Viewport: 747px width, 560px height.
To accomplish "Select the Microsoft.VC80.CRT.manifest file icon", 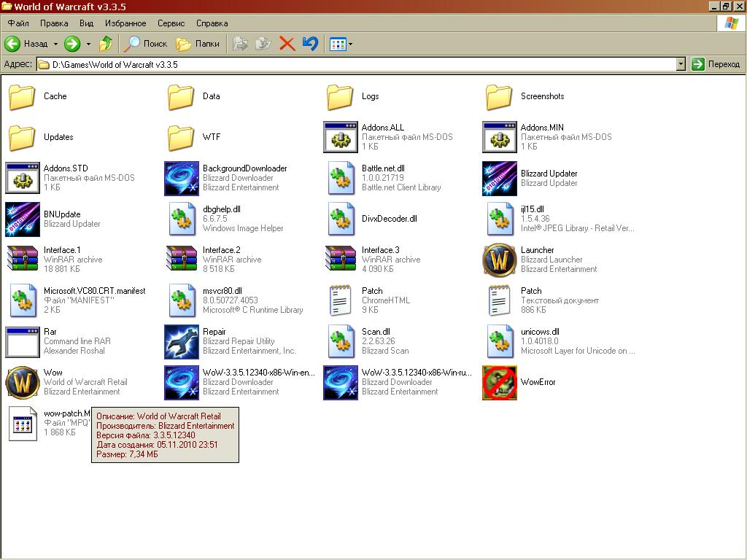I will [23, 301].
